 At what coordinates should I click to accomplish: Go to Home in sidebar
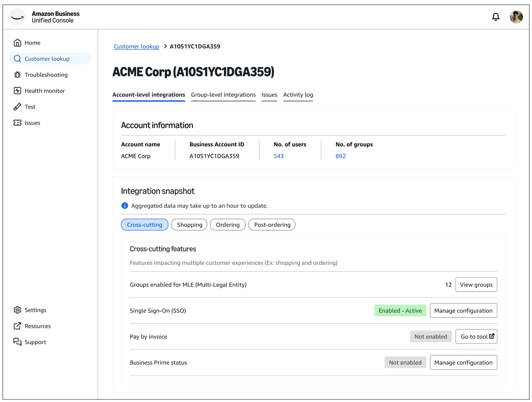pyautogui.click(x=32, y=43)
